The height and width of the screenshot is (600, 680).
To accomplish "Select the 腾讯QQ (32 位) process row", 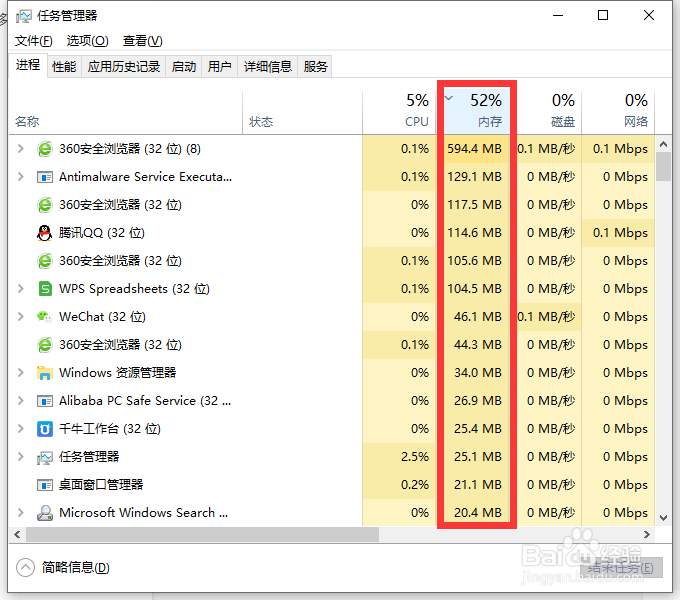I will click(332, 233).
